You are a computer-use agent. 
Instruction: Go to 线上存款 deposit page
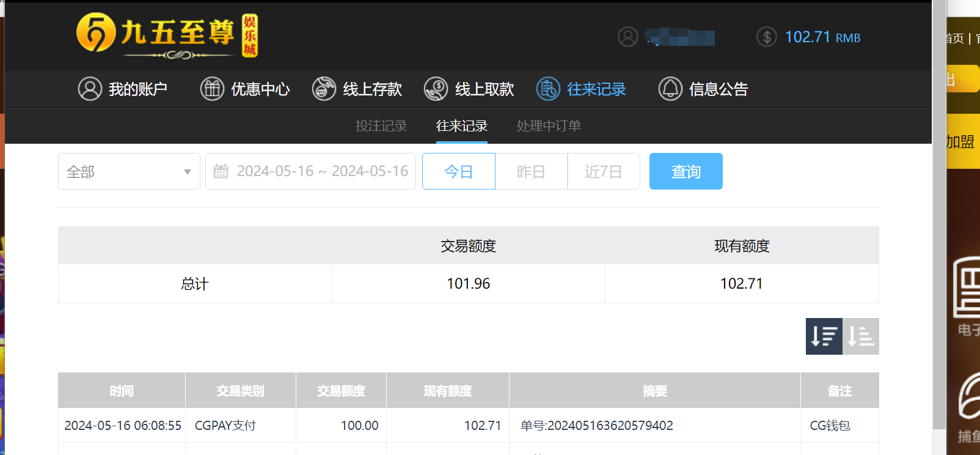[357, 89]
